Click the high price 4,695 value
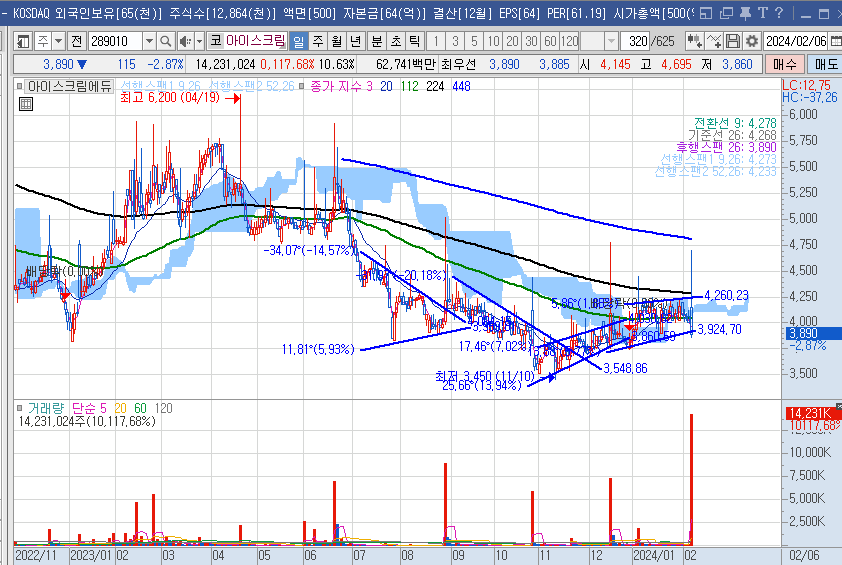Screen dimensions: 842x565 [x=676, y=64]
